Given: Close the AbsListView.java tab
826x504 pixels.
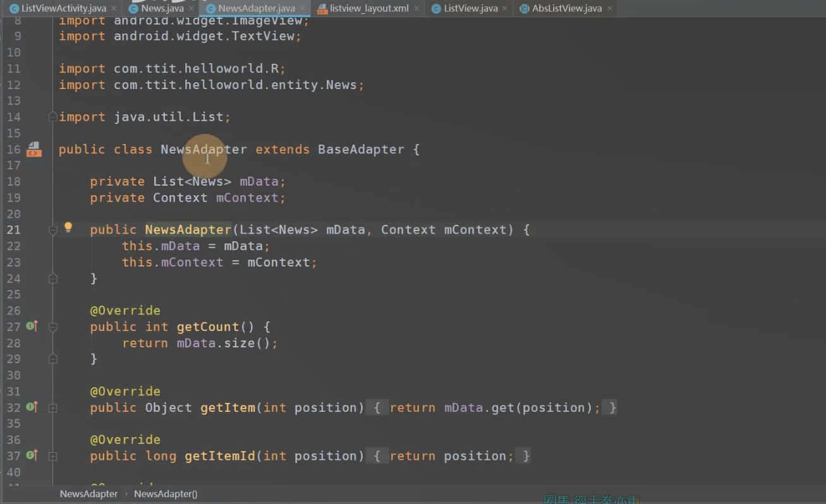Looking at the screenshot, I should click(609, 9).
